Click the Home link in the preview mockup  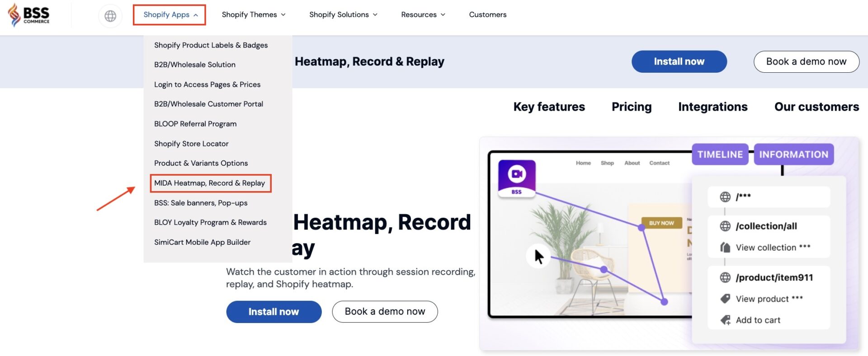click(x=583, y=163)
